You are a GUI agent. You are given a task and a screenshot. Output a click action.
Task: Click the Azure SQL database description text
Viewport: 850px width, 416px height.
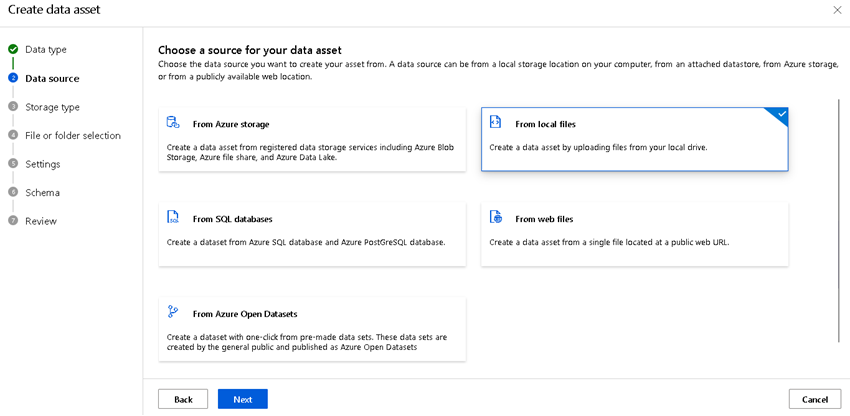(x=306, y=242)
